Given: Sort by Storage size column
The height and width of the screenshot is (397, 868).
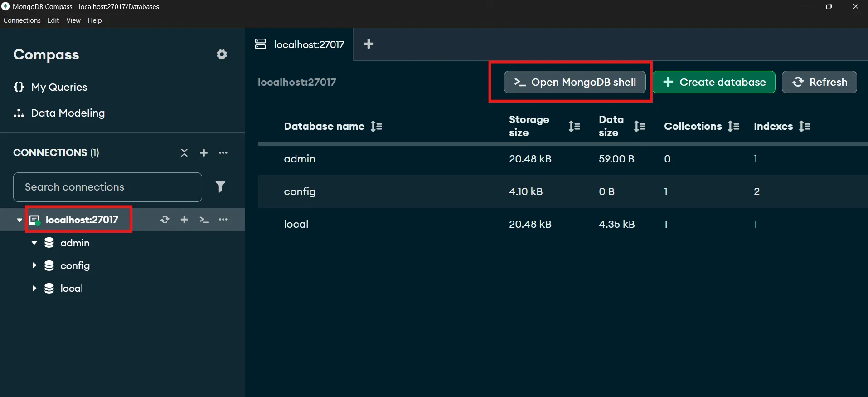Looking at the screenshot, I should (x=574, y=126).
